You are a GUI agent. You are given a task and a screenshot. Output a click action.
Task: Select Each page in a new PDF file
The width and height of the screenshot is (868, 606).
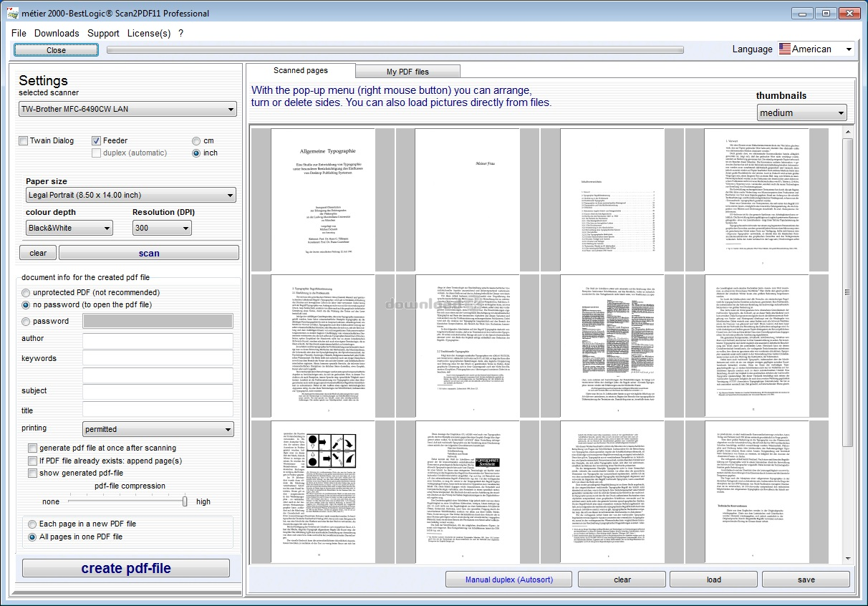[x=32, y=524]
